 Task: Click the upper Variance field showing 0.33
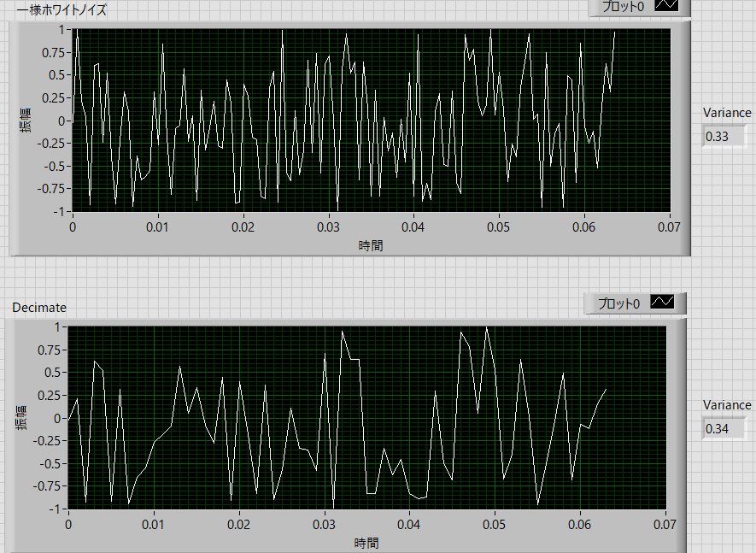[724, 137]
